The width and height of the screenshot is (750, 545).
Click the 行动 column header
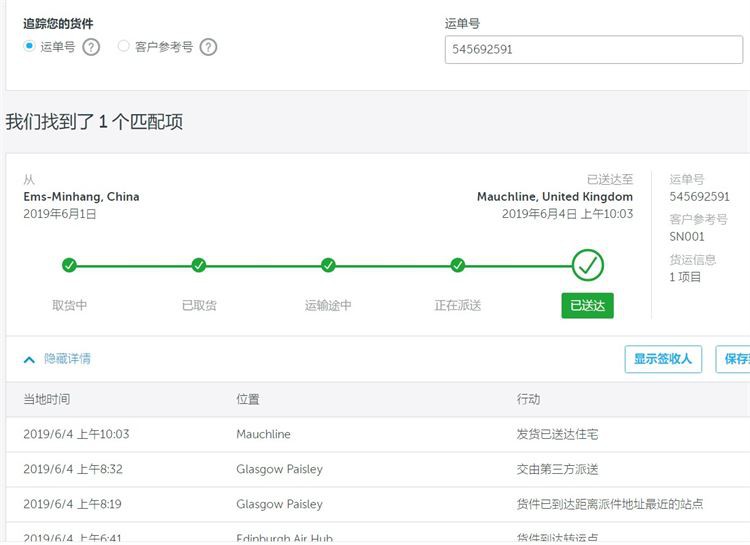coord(528,399)
